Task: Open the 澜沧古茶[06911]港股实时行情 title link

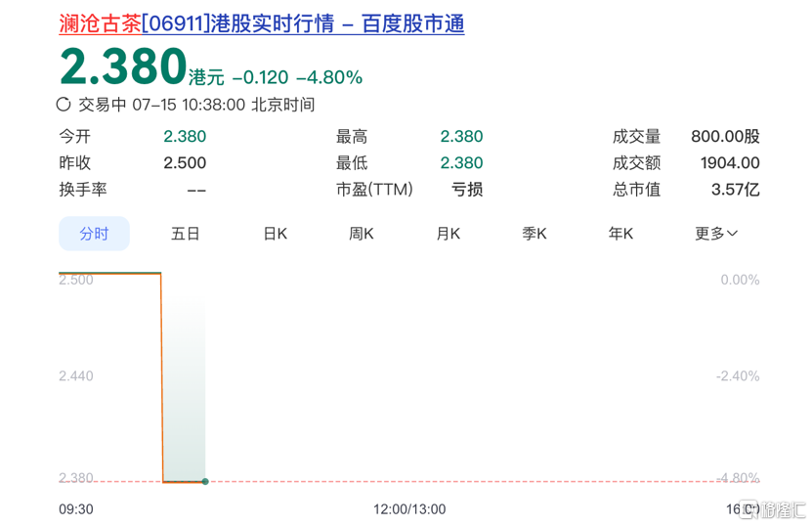Action: pyautogui.click(x=262, y=24)
